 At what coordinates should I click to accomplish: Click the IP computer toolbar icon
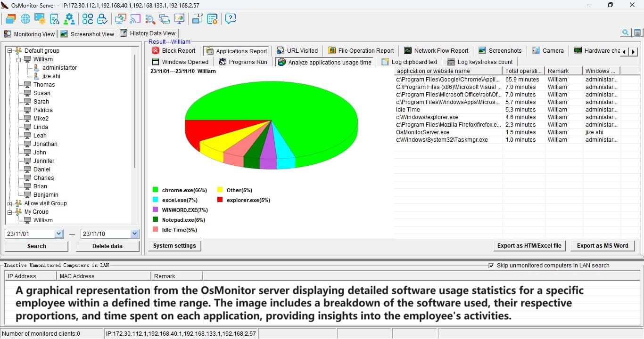click(197, 19)
